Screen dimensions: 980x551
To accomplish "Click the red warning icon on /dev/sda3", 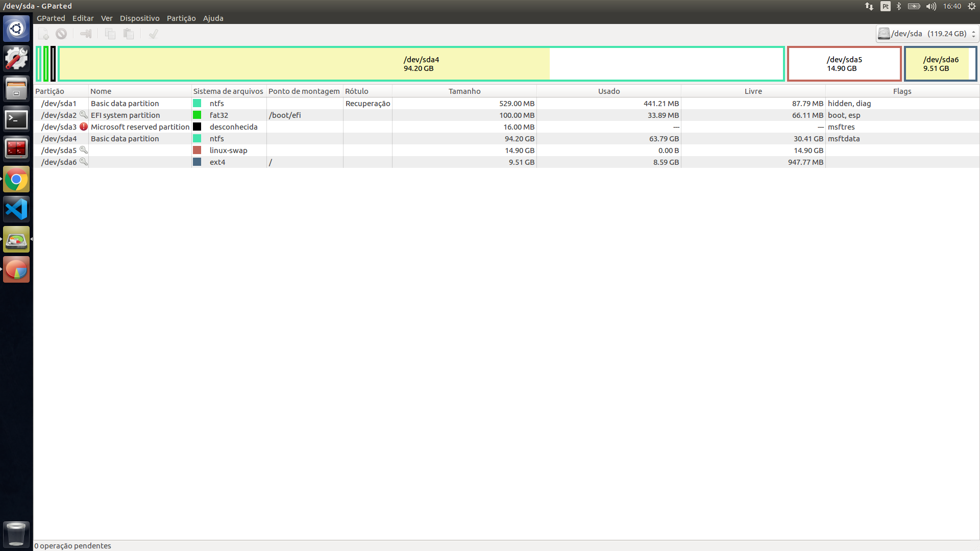I will [84, 127].
